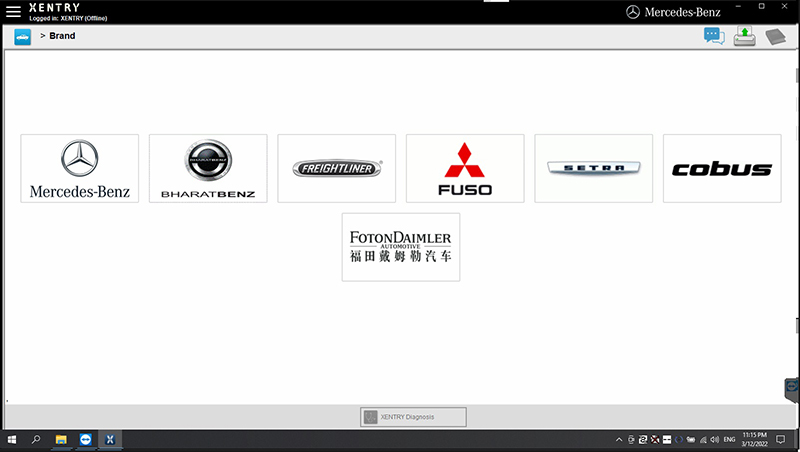This screenshot has width=800, height=452.
Task: Maximize the XENTRY window
Action: tap(762, 6)
